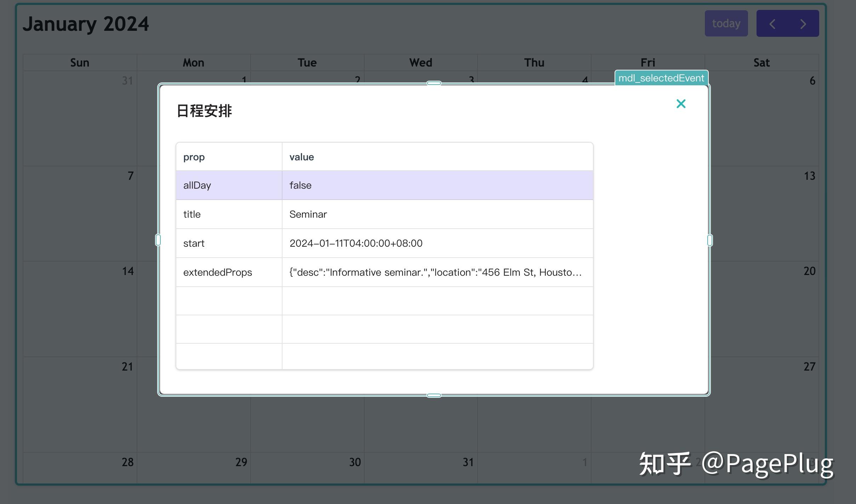Select the Sun column header

(79, 62)
